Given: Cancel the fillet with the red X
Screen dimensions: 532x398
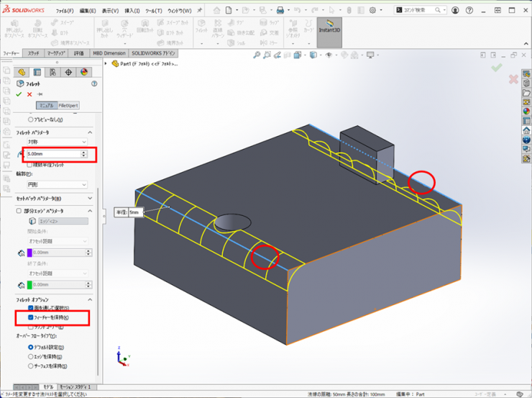Looking at the screenshot, I should pyautogui.click(x=29, y=94).
